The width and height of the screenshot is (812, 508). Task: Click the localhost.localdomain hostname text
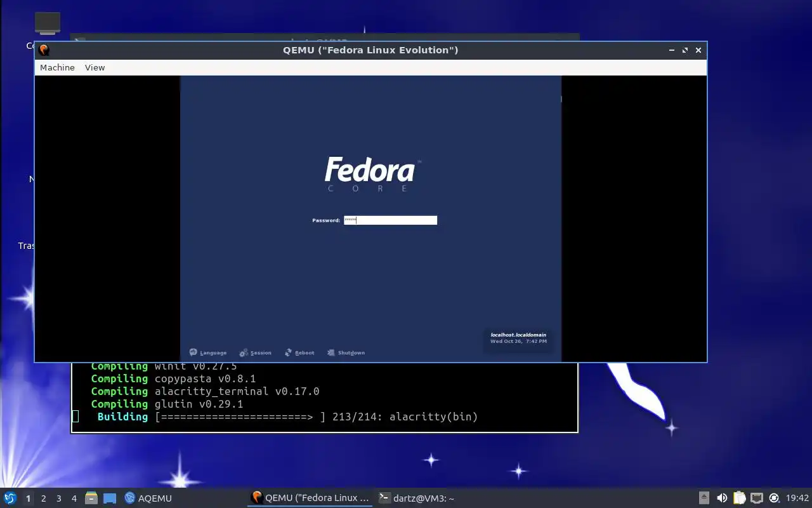pos(518,335)
